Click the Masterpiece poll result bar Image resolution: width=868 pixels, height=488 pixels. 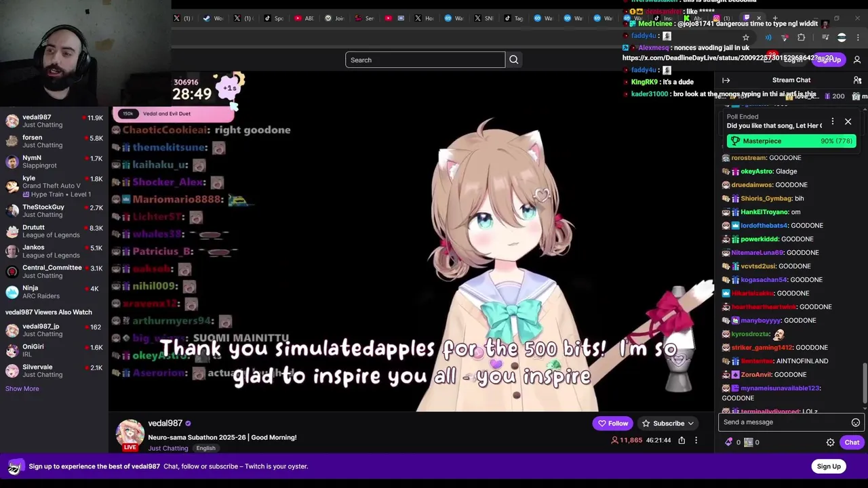coord(791,141)
